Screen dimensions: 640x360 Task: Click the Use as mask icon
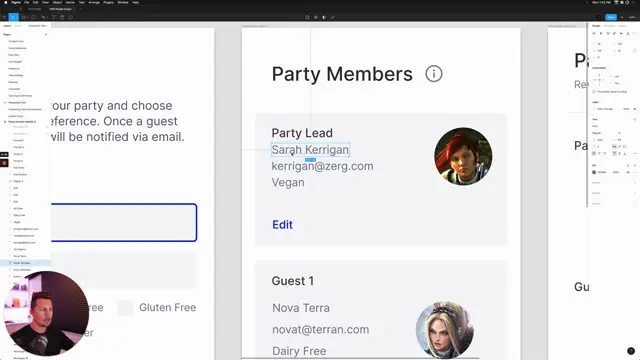point(324,17)
